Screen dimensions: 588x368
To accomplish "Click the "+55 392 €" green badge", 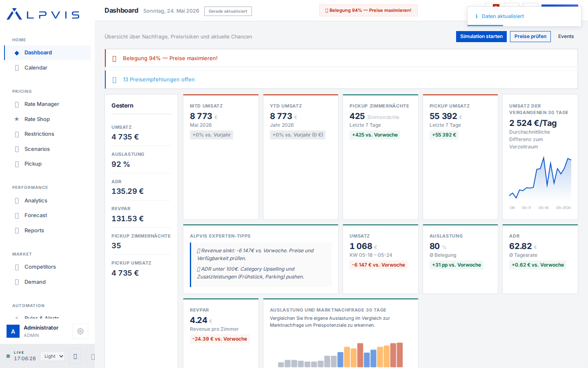I will click(x=444, y=135).
